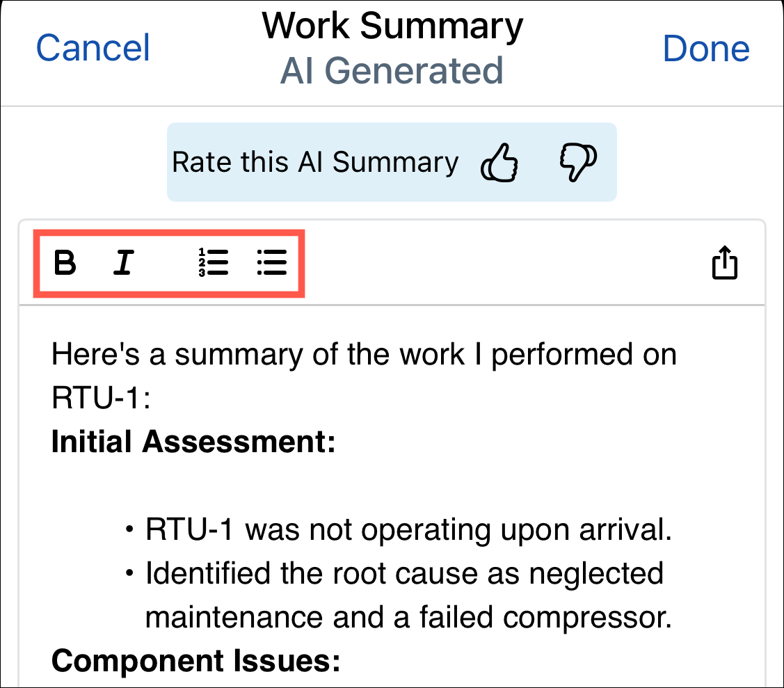Tap the Rate this AI Summary label
The height and width of the screenshot is (688, 784).
[315, 162]
